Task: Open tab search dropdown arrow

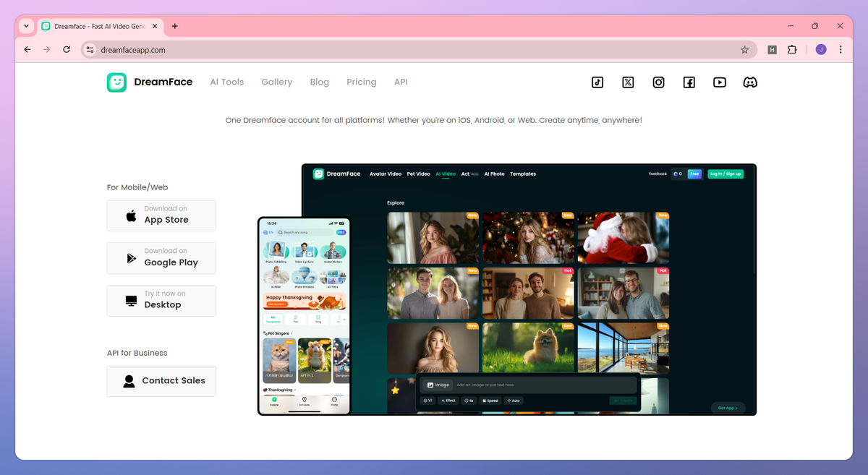Action: point(26,26)
